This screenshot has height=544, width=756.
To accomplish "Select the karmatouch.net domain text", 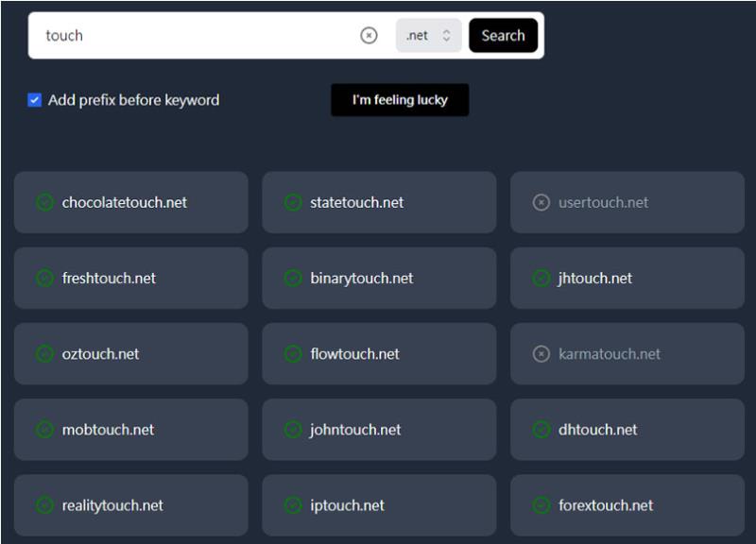I will click(610, 354).
